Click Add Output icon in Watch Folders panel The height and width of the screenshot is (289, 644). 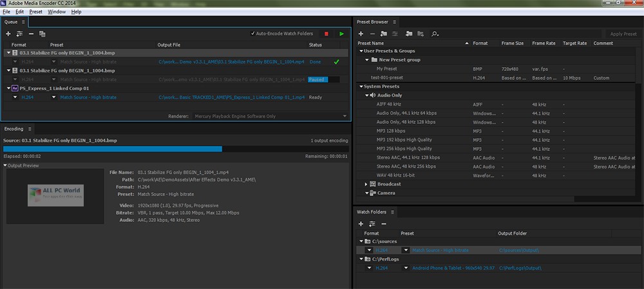tap(372, 224)
